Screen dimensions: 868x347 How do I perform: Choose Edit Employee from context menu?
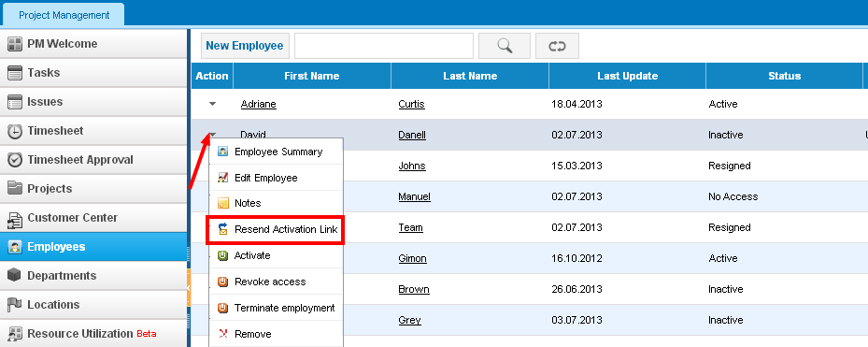tap(277, 178)
